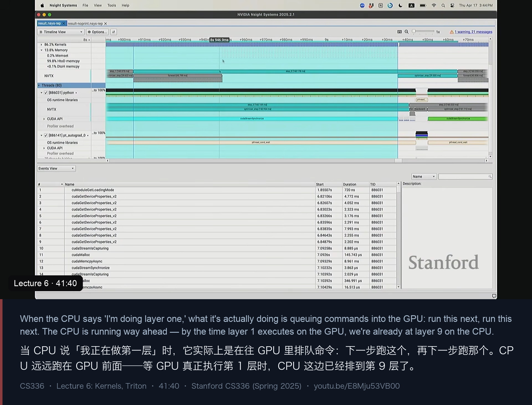Click the keyboard shortcuts icon above timeline
This screenshot has height=405, width=532.
tap(400, 32)
